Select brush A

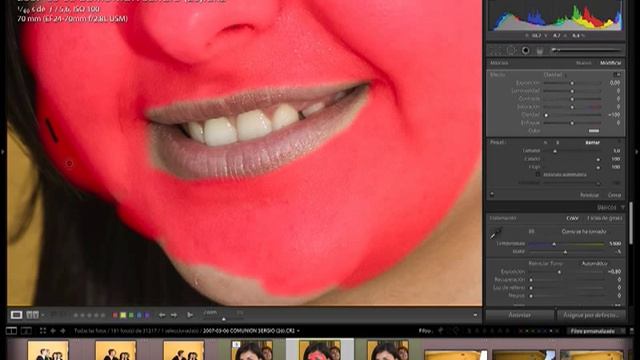click(546, 142)
